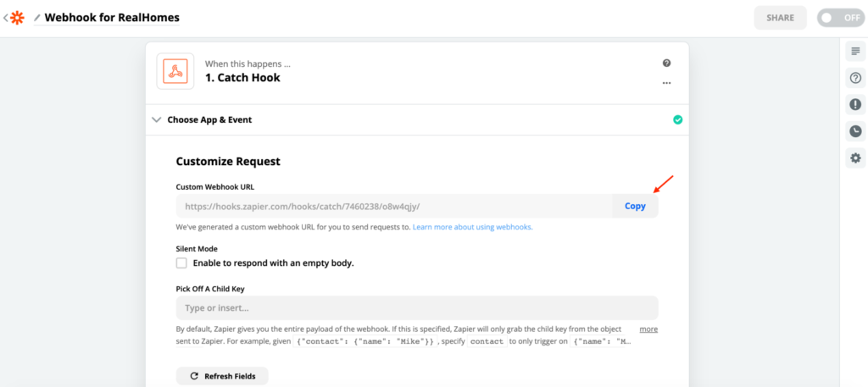This screenshot has width=868, height=387.
Task: Copy the custom webhook URL
Action: [635, 207]
